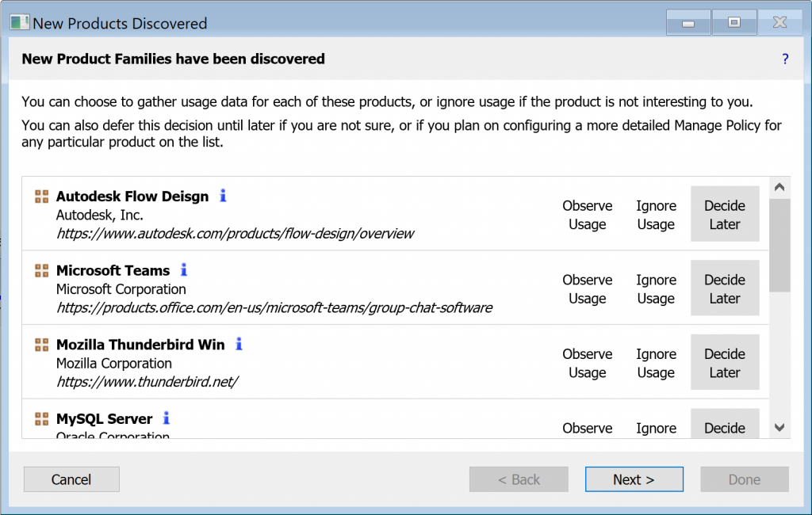Screen dimensions: 812x515
Task: Choose Decide Later for Autodesk Flow Deisgn
Action: click(x=725, y=214)
